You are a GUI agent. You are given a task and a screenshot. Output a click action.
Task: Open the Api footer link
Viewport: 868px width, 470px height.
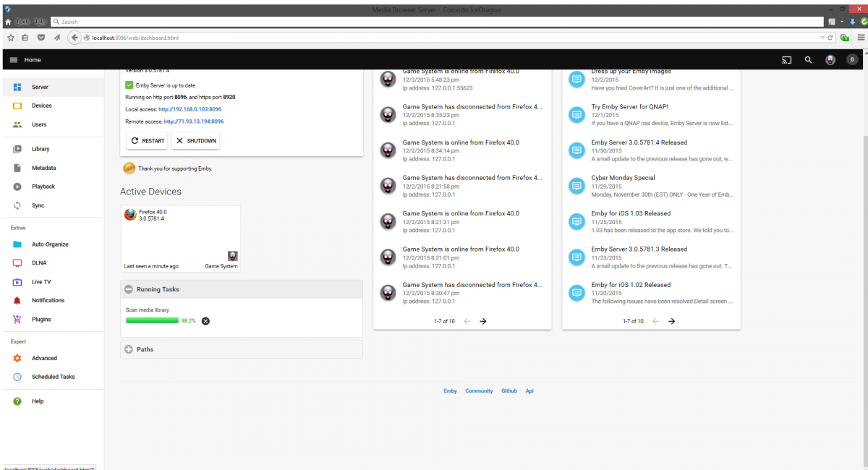click(529, 391)
